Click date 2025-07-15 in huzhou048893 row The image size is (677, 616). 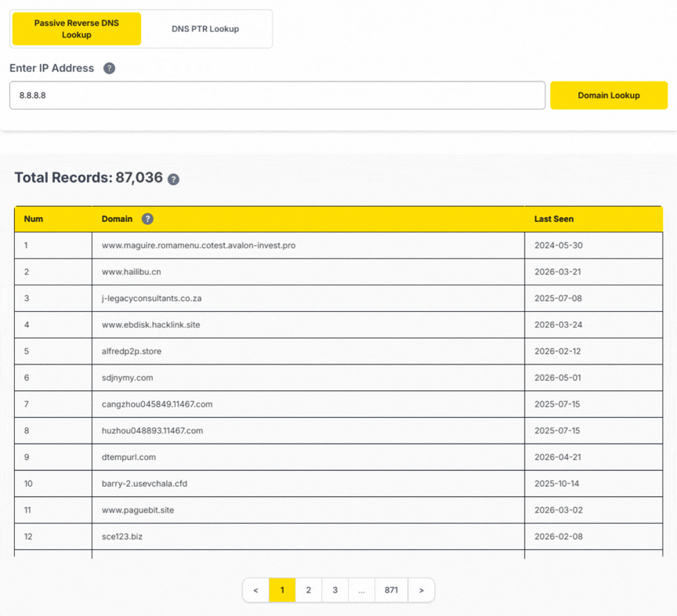557,431
